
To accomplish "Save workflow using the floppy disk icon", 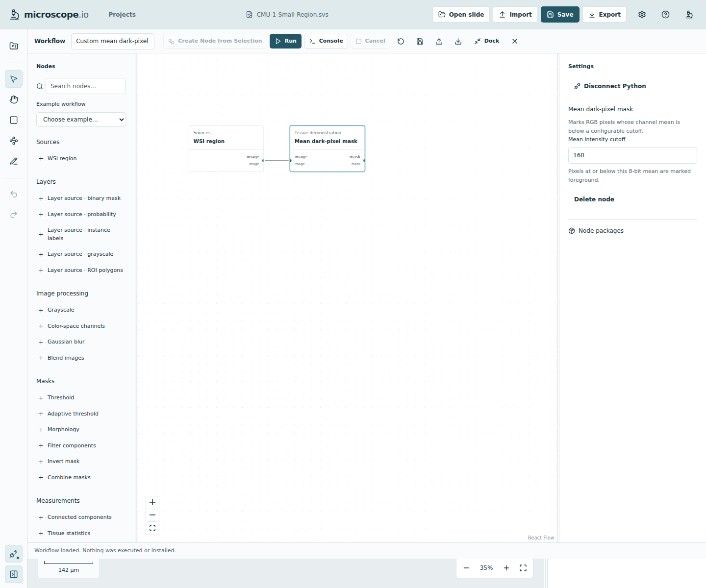I will (x=420, y=41).
